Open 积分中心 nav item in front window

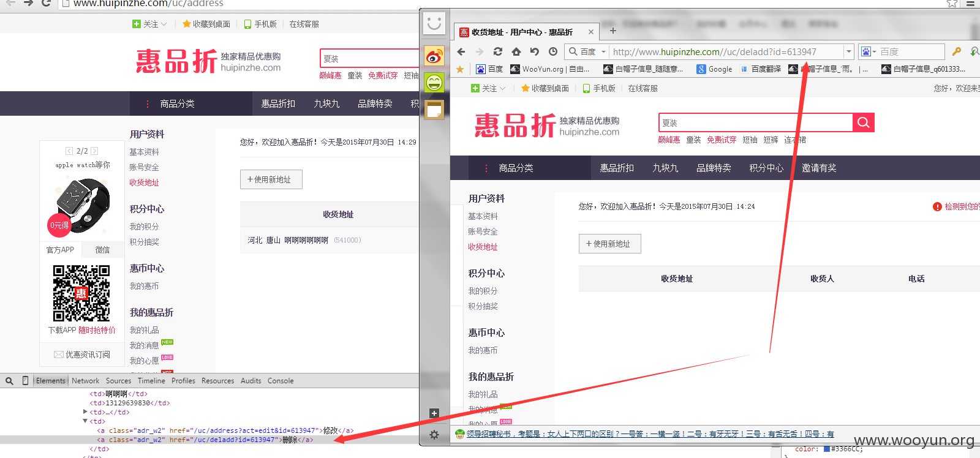766,168
